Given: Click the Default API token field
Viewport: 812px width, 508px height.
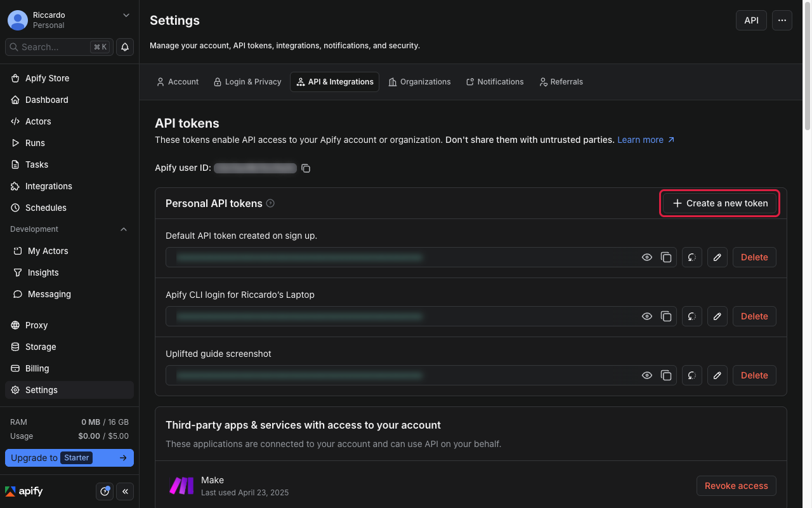Looking at the screenshot, I should (x=421, y=257).
